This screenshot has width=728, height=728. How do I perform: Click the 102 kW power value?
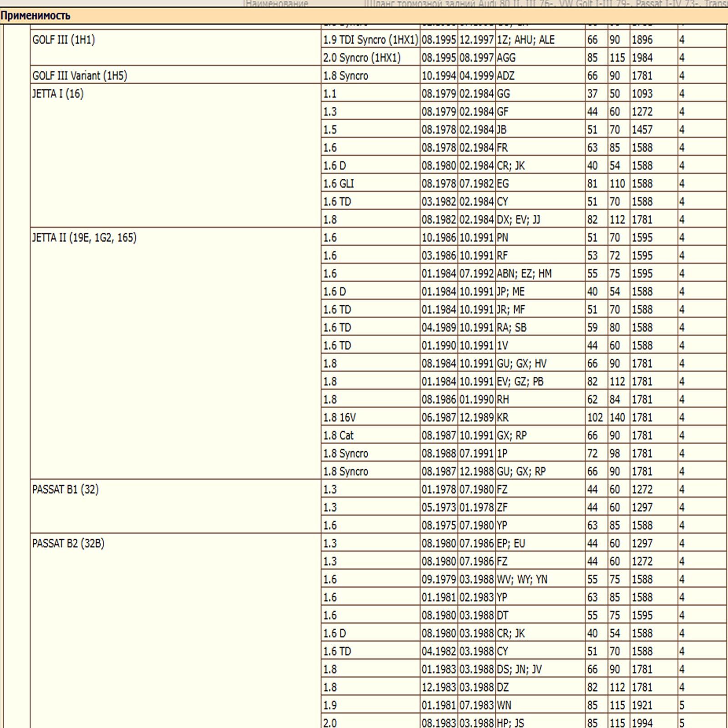point(597,417)
